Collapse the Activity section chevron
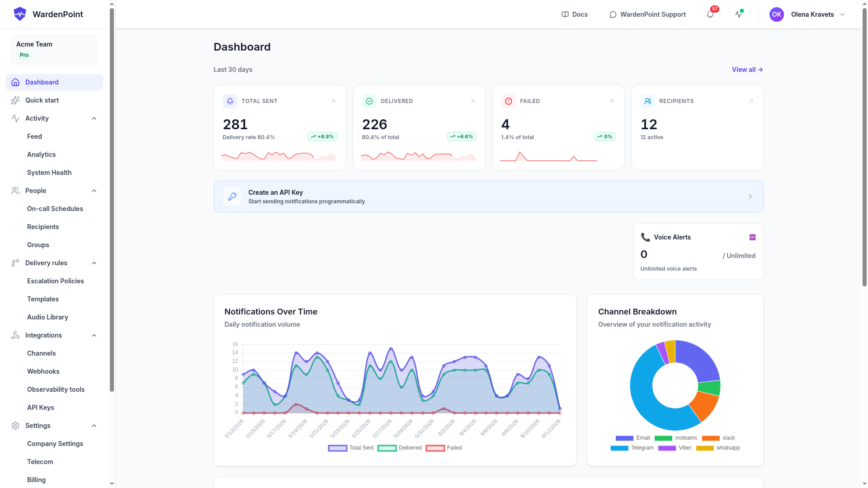 click(x=94, y=118)
